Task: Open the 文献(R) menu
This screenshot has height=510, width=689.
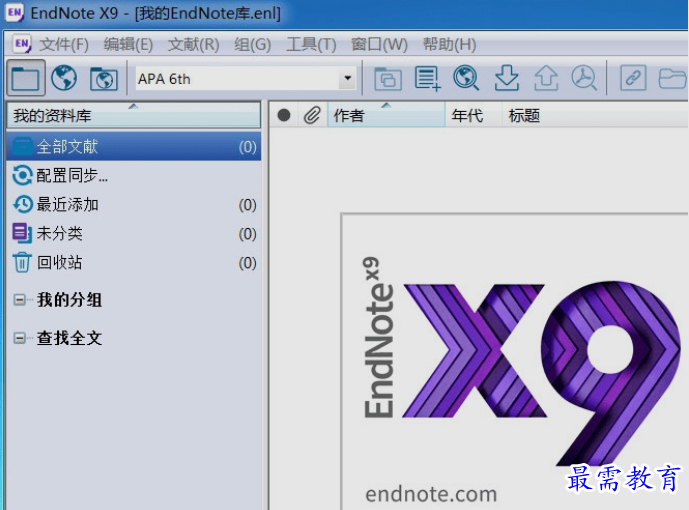Action: 193,44
